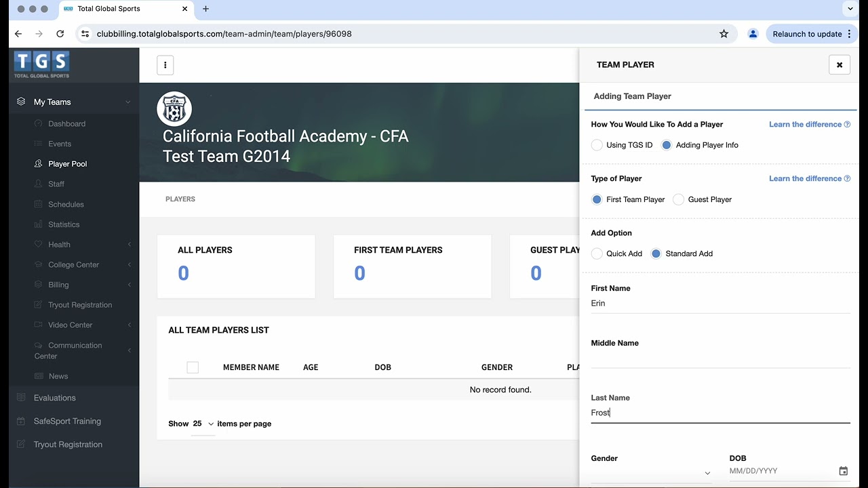
Task: Tick the select-all players checkbox
Action: pos(193,367)
